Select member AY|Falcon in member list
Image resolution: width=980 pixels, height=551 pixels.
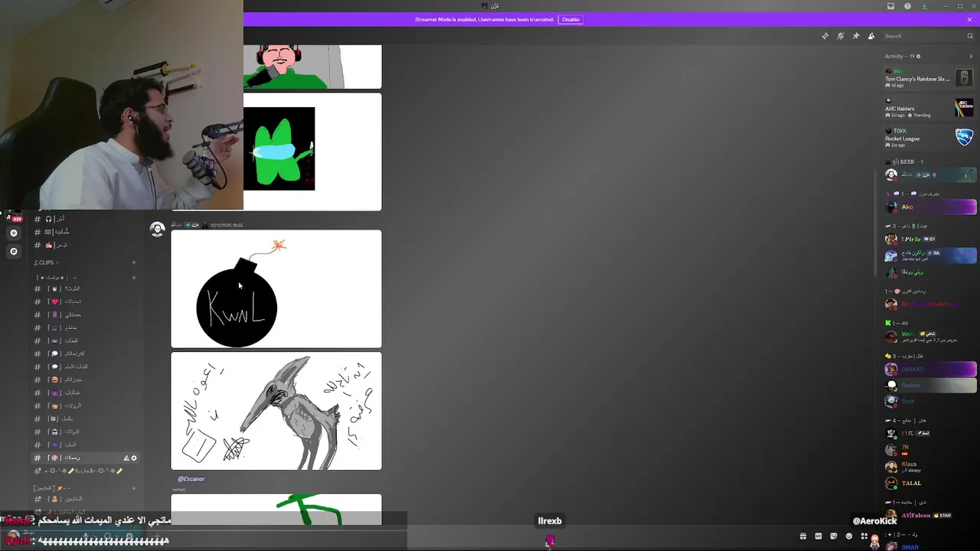coord(930,516)
